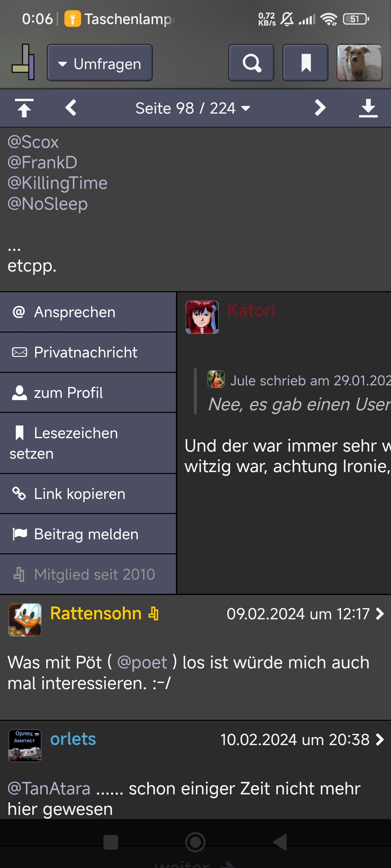Go to the previous page with the left arrow
The width and height of the screenshot is (391, 868).
(71, 108)
